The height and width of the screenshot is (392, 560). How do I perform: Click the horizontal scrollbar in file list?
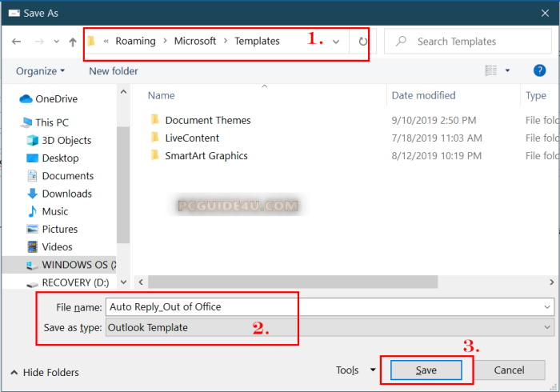pos(292,282)
